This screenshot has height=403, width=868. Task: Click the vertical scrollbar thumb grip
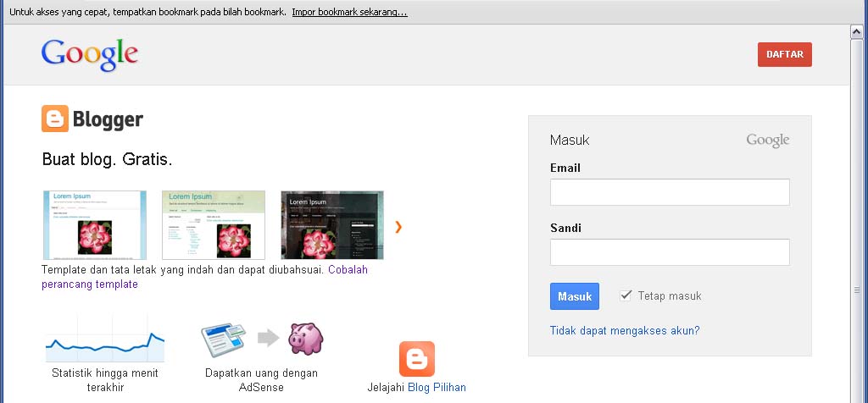pyautogui.click(x=857, y=289)
